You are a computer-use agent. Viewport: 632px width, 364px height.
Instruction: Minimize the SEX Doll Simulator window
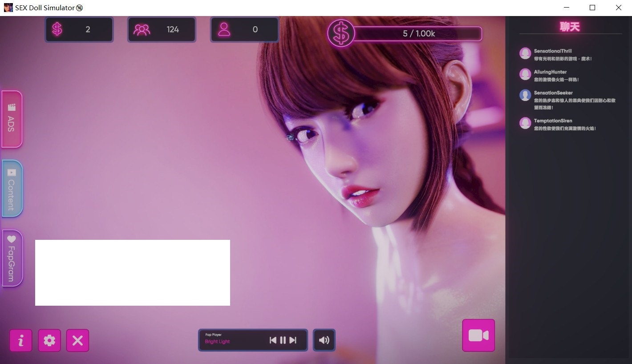pyautogui.click(x=567, y=8)
